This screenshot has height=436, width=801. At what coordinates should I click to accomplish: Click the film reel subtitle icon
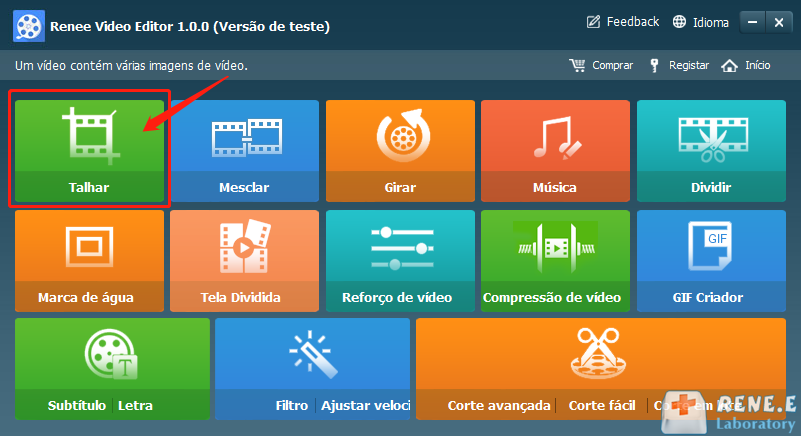(111, 354)
